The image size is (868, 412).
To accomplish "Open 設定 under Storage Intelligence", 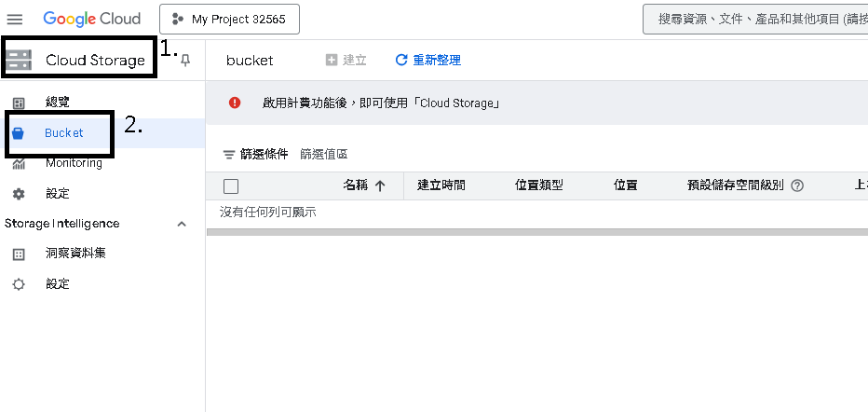I will 58,284.
